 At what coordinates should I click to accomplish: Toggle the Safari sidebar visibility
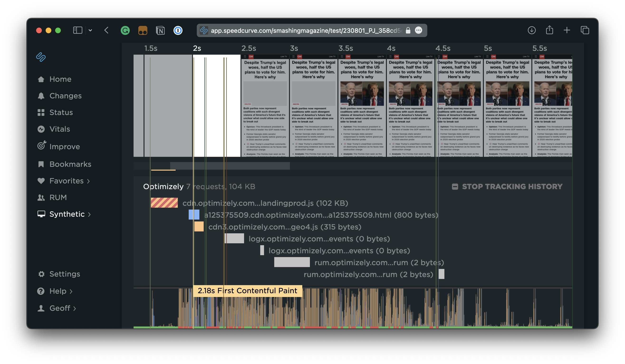(78, 30)
